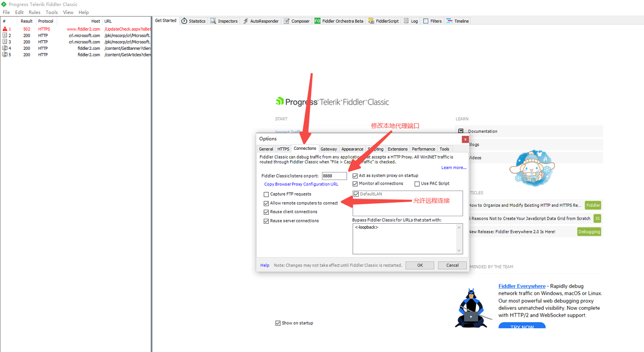Image resolution: width=644 pixels, height=352 pixels.
Task: Uncheck Show on startup
Action: point(278,323)
